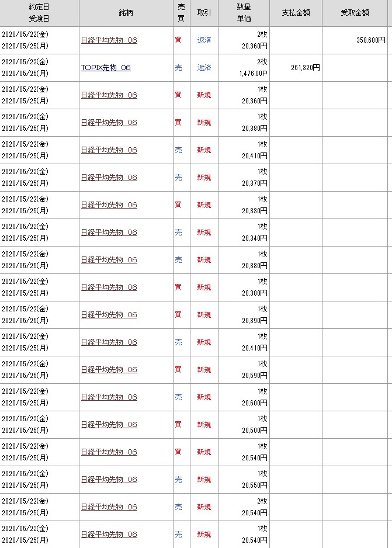Click 日経平均先物 link in the 20,590円 row

[109, 370]
